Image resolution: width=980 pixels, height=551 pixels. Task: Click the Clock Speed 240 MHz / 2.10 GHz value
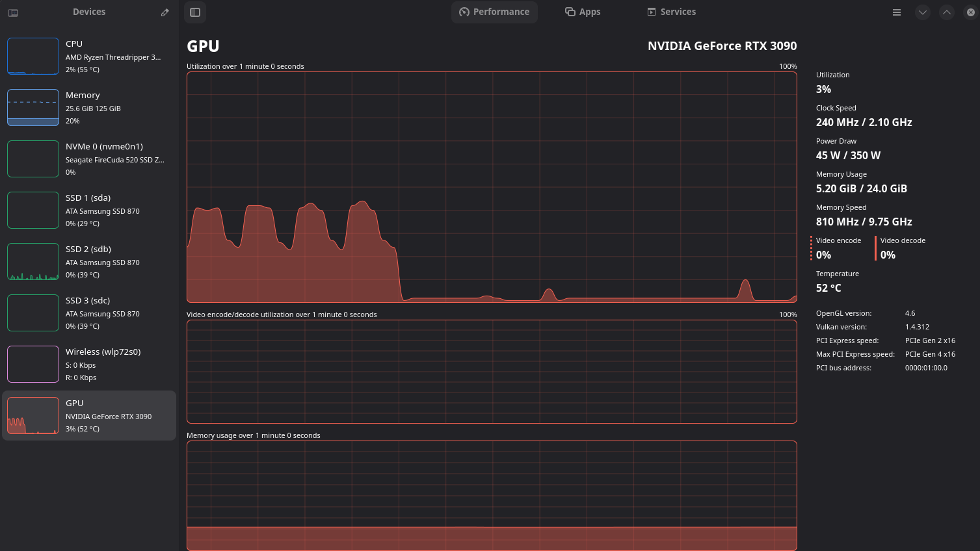point(864,123)
